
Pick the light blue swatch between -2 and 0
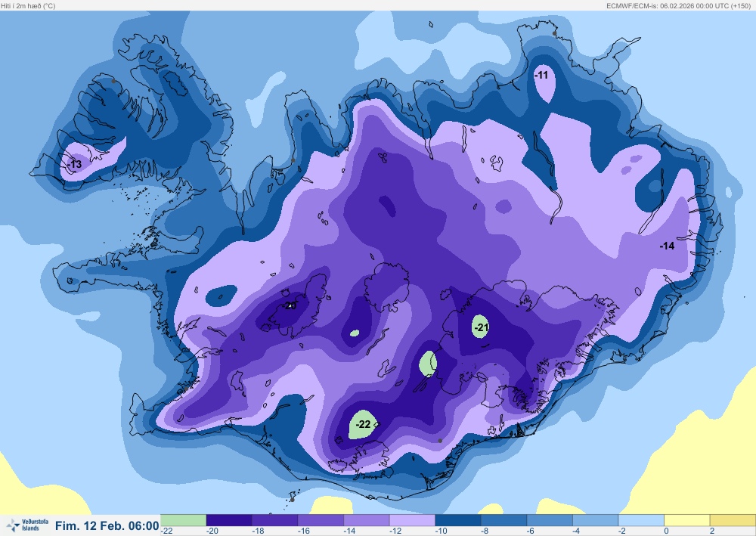pyautogui.click(x=641, y=521)
